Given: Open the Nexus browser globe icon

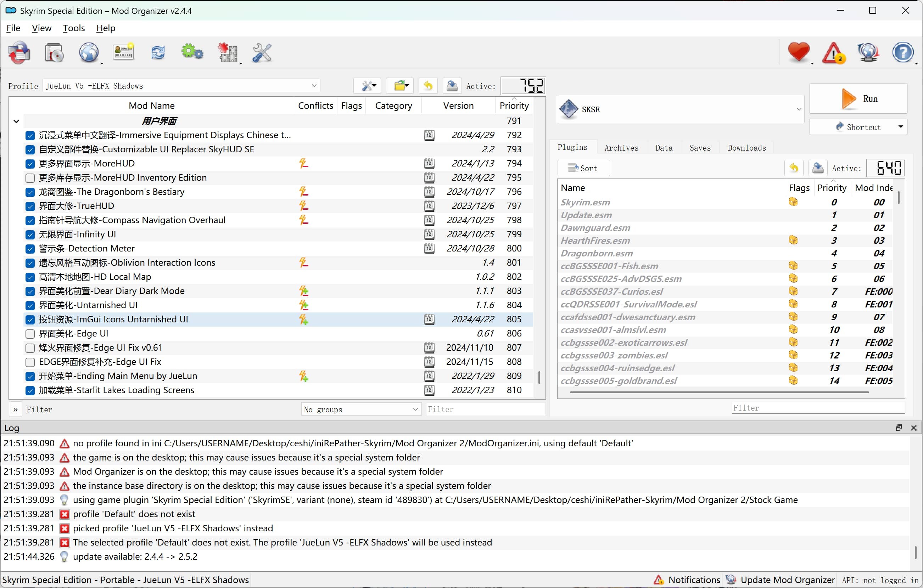Looking at the screenshot, I should [89, 52].
